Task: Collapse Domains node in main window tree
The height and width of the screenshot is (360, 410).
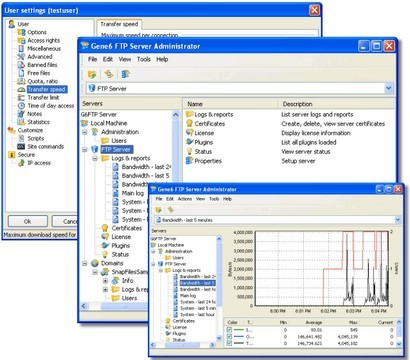Action: tap(85, 263)
